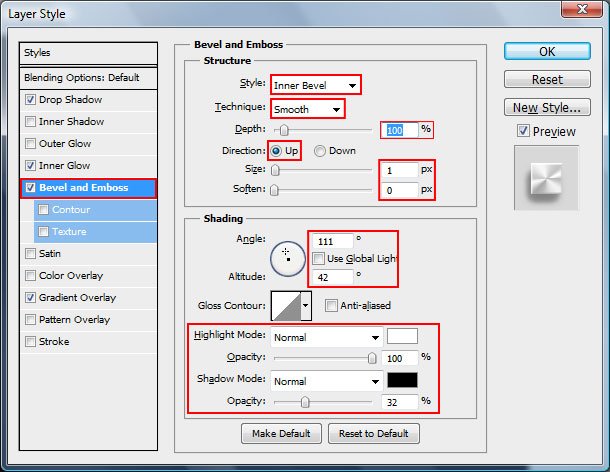
Task: Click the Highlight Opacity field showing 100
Action: pos(400,358)
